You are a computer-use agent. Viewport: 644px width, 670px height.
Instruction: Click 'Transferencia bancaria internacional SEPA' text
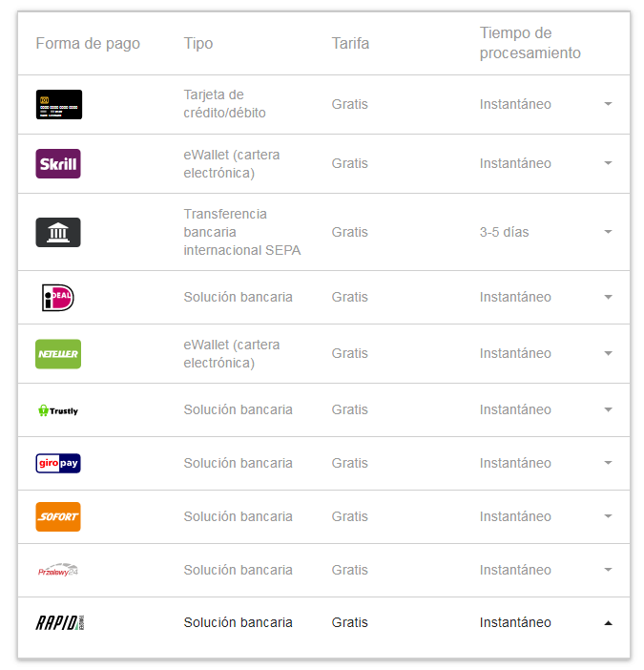(x=242, y=232)
